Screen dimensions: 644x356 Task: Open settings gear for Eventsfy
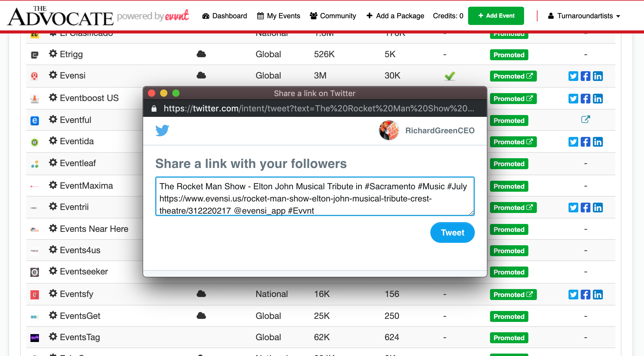[x=53, y=294]
